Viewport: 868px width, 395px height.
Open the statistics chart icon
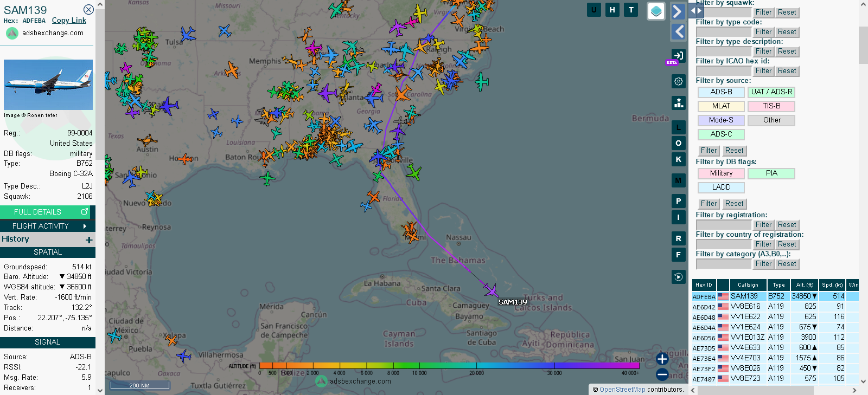click(x=678, y=103)
